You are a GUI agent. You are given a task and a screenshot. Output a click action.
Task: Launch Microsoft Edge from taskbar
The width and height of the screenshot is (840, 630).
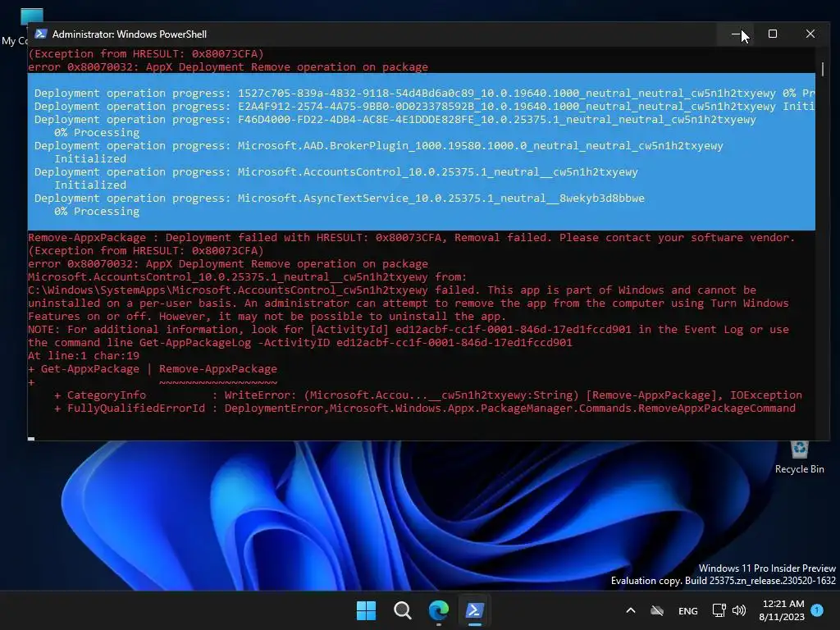tap(438, 610)
